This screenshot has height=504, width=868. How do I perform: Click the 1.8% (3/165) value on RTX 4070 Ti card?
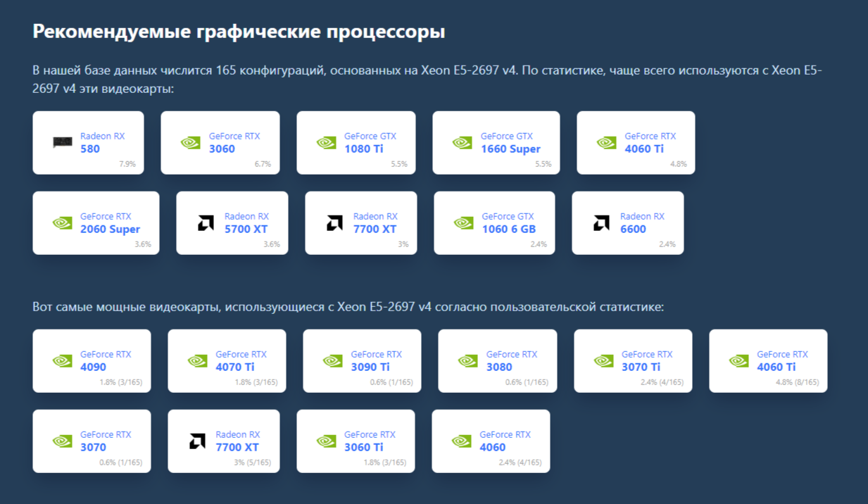(x=256, y=382)
